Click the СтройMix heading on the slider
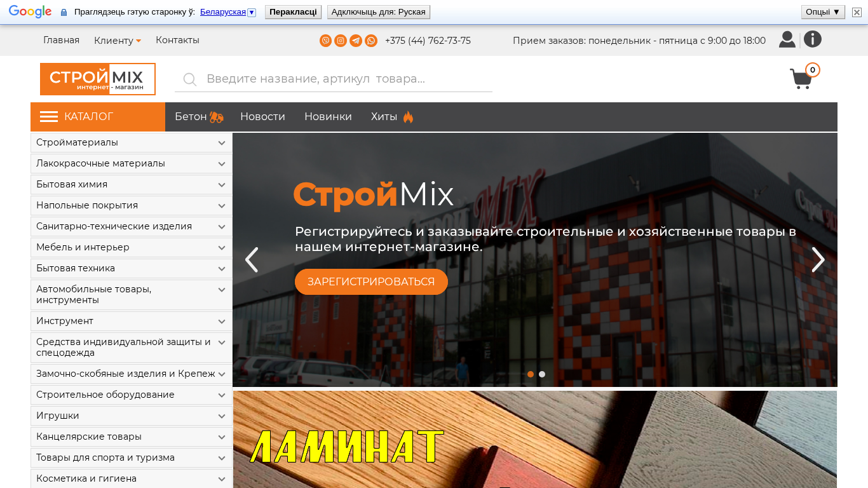 click(374, 195)
